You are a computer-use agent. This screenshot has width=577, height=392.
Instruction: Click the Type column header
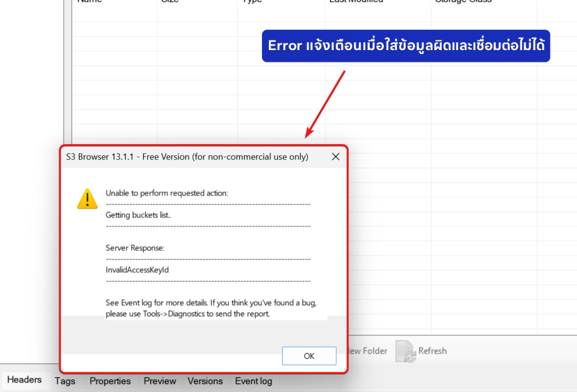point(252,2)
